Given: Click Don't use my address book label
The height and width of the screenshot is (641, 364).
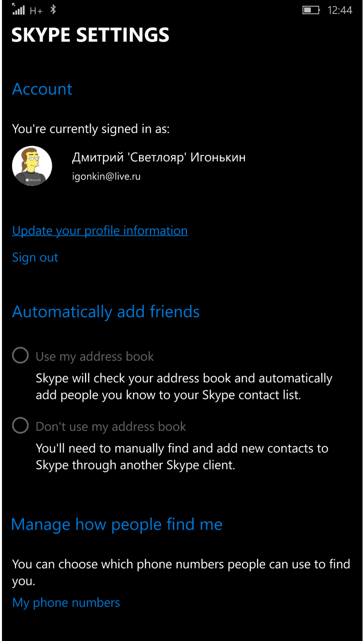Looking at the screenshot, I should [x=111, y=427].
